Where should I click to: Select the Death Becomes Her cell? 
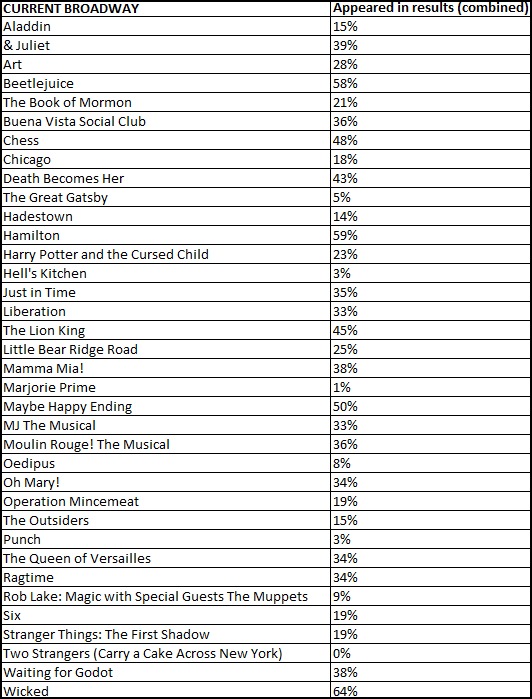pos(165,178)
